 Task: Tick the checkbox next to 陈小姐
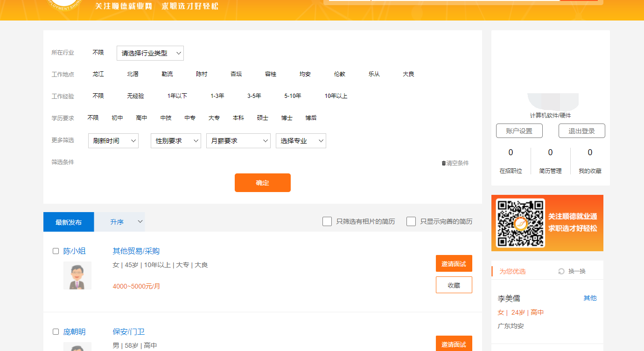(x=56, y=251)
